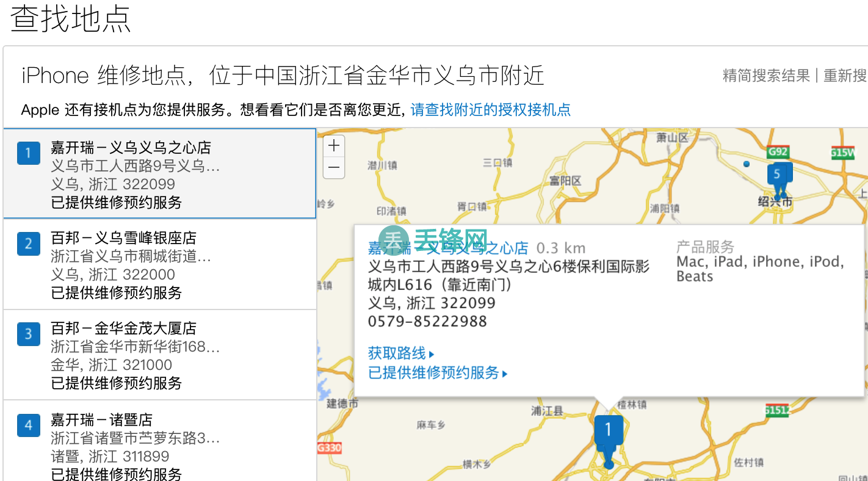Open the 请查找附近的授权接机点 link
This screenshot has height=481, width=868.
491,110
